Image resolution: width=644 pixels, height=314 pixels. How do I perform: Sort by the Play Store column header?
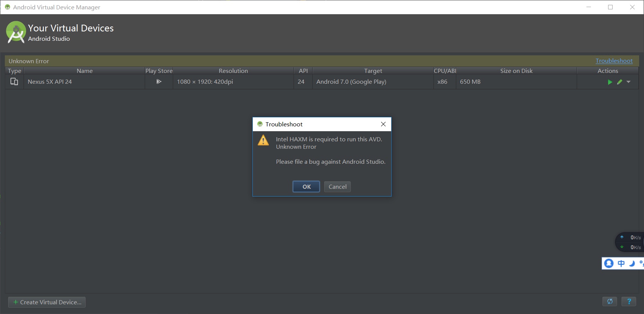tap(159, 71)
